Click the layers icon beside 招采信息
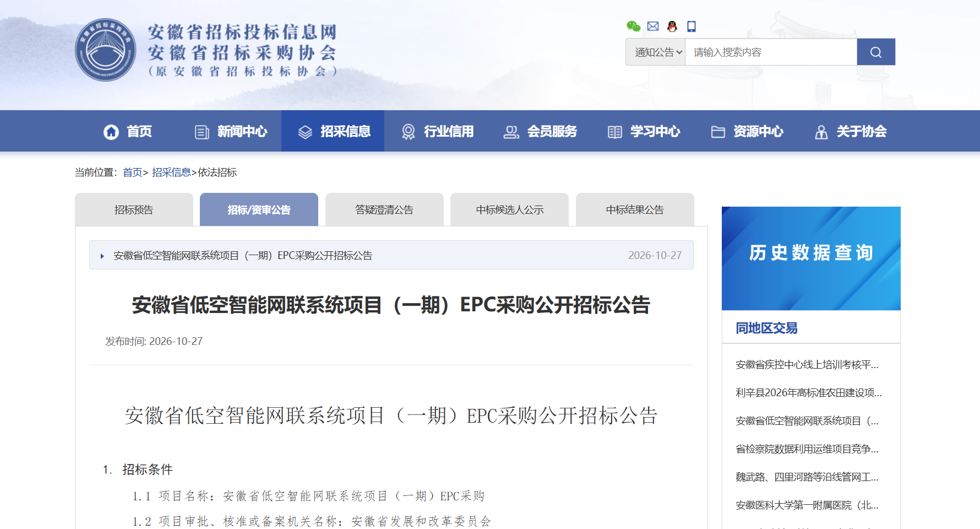 (x=305, y=132)
